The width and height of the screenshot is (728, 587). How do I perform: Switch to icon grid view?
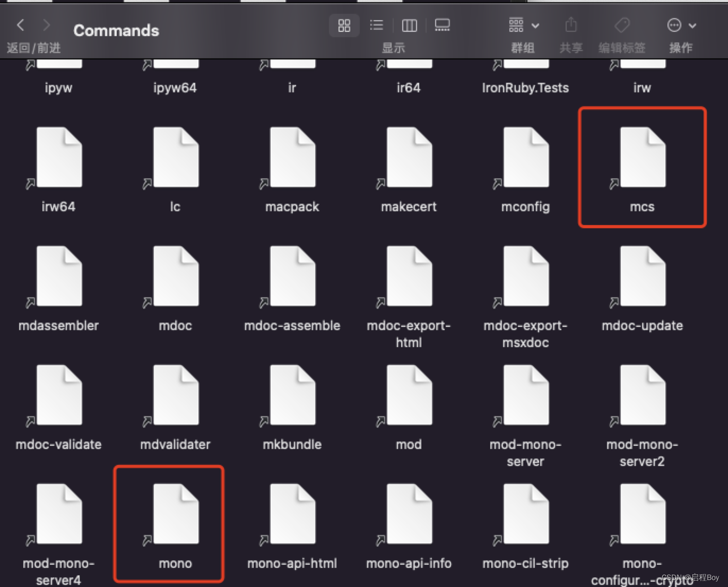(344, 25)
